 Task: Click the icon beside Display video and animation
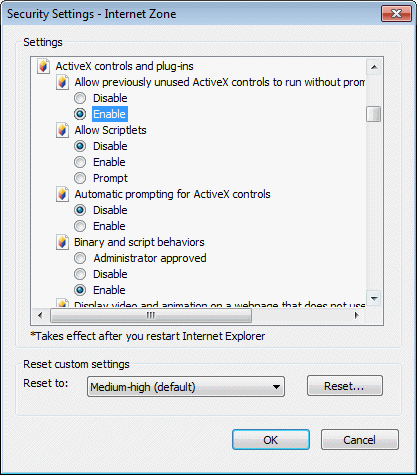click(x=62, y=303)
